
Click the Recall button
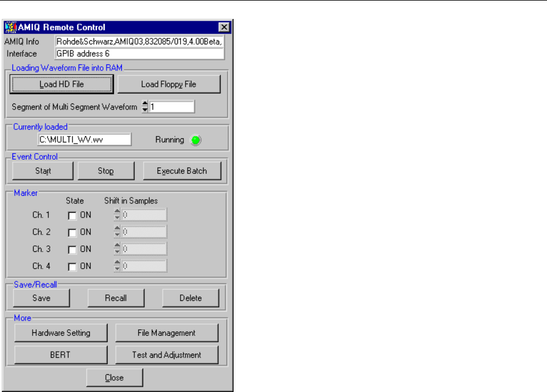[x=116, y=298]
